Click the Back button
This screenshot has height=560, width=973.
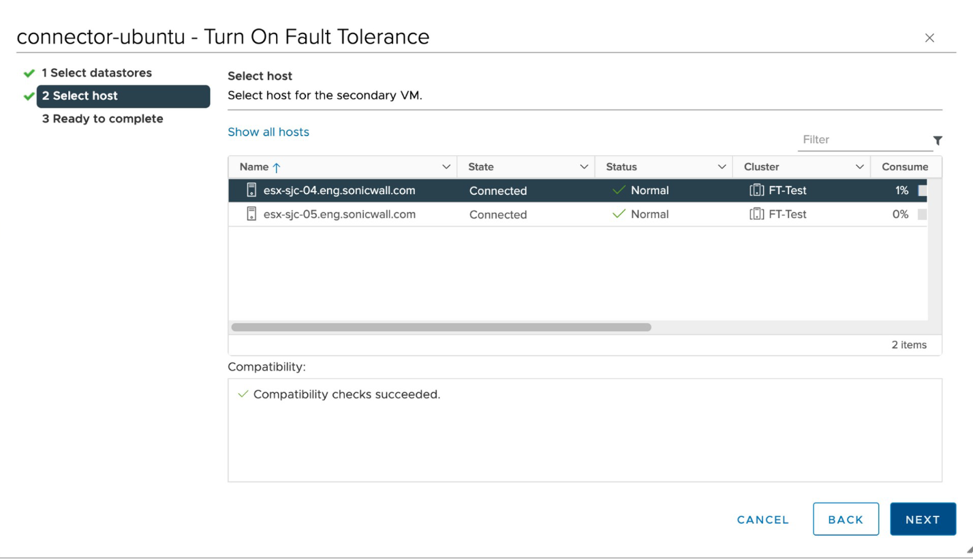(x=846, y=519)
